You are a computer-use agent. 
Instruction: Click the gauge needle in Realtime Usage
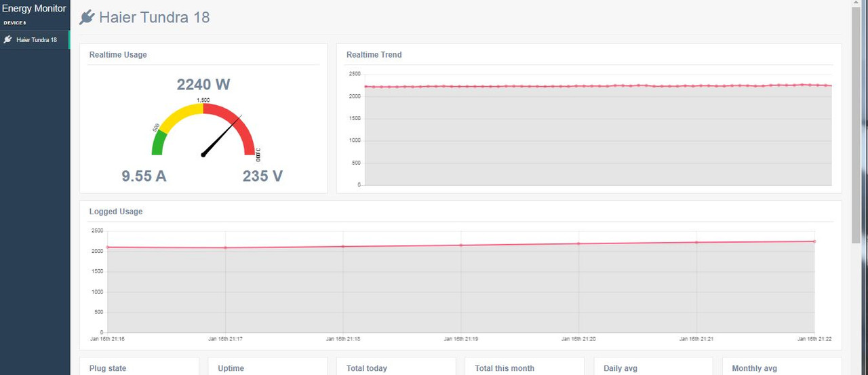(x=222, y=136)
